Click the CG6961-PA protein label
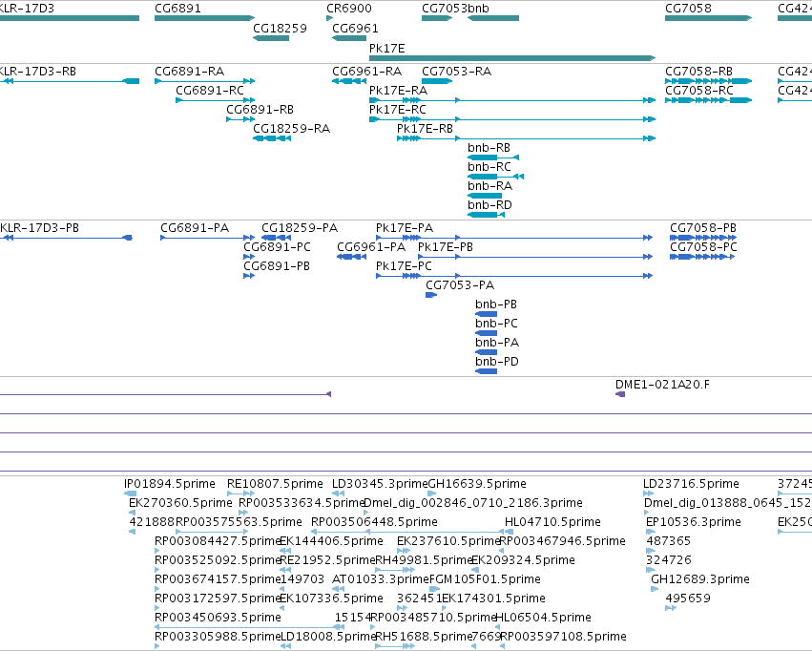This screenshot has width=812, height=651. [371, 247]
